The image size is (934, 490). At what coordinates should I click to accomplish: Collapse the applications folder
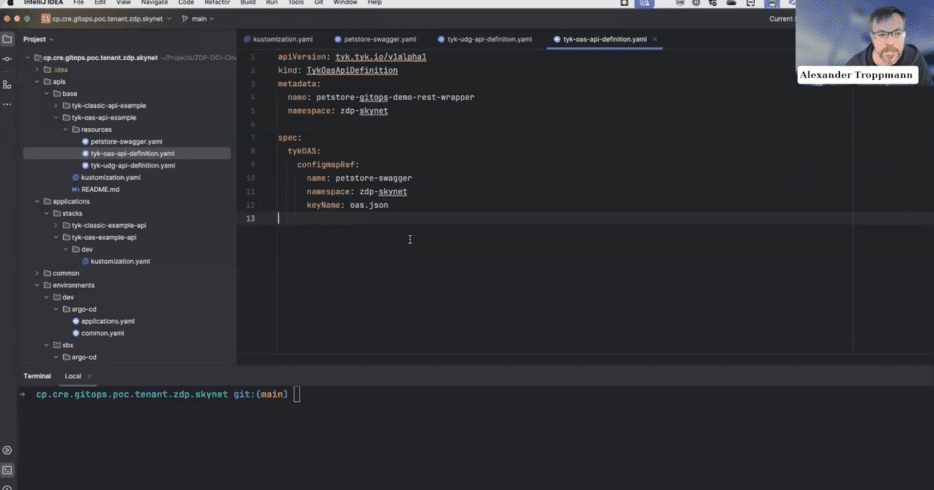[37, 201]
